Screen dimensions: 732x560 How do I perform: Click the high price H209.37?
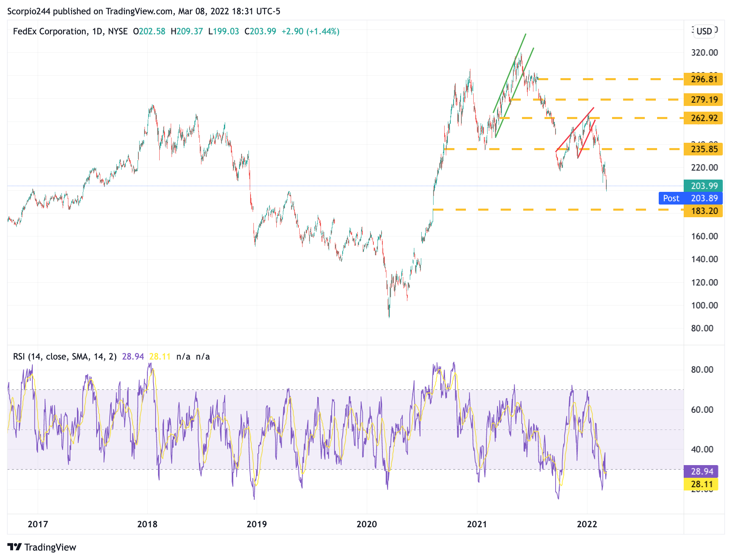[x=187, y=31]
